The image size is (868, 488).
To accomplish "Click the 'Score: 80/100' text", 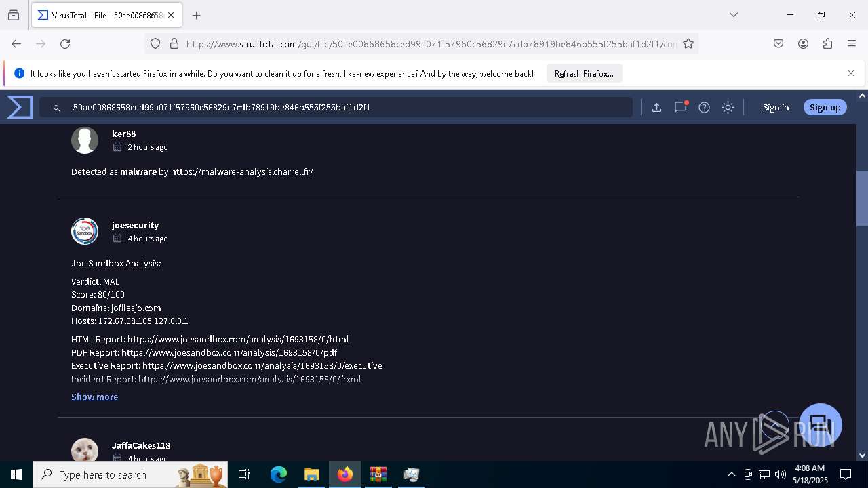I will [98, 295].
